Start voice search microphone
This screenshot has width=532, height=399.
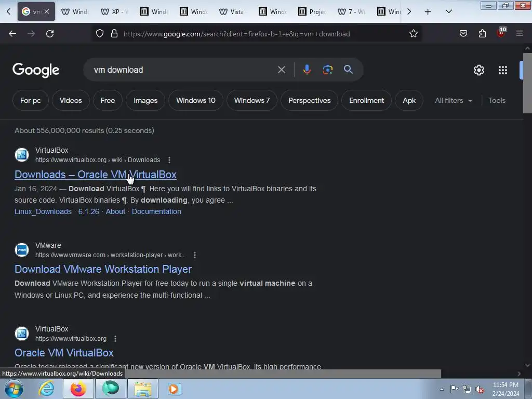pyautogui.click(x=307, y=70)
